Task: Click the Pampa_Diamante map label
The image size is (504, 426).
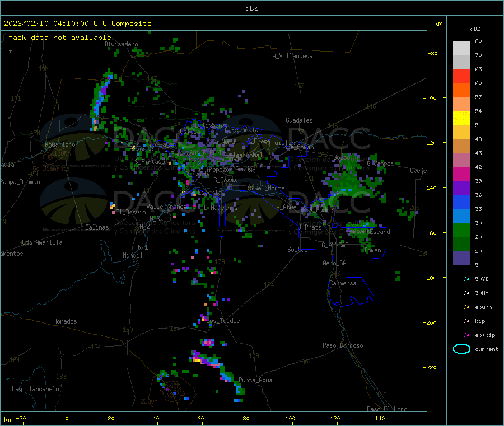Action: [x=23, y=182]
